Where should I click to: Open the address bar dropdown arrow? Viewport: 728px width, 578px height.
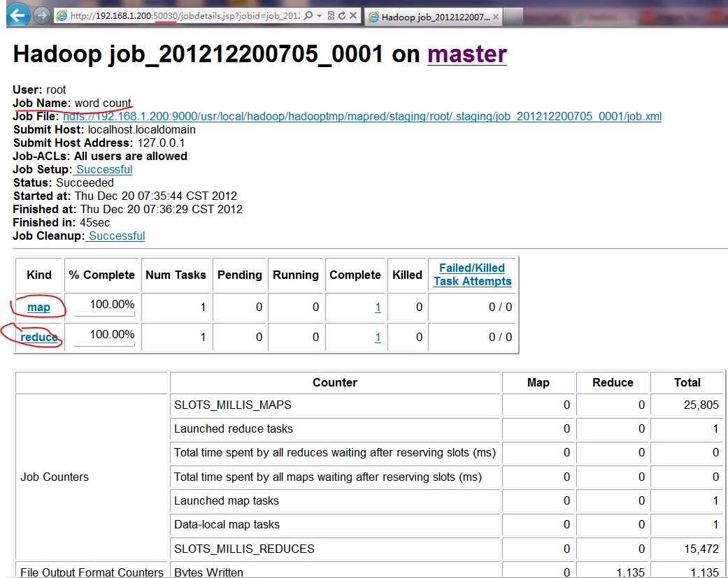(320, 15)
